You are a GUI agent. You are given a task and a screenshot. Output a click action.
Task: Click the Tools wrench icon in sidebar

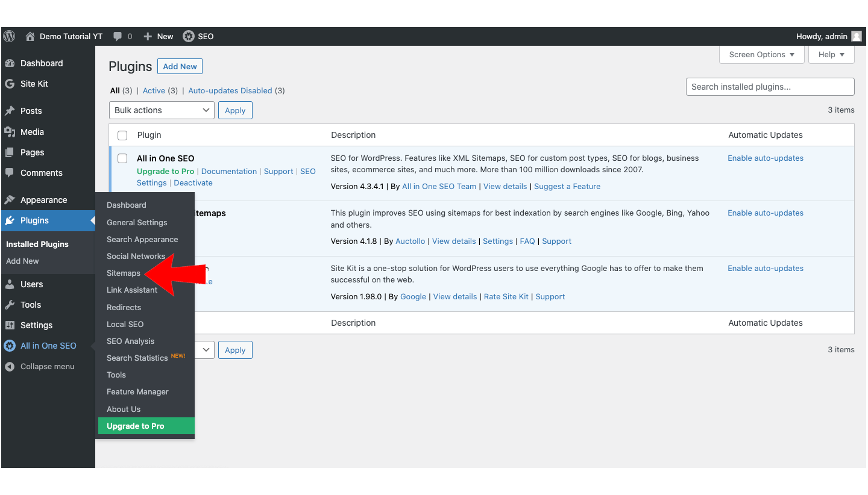(x=10, y=305)
